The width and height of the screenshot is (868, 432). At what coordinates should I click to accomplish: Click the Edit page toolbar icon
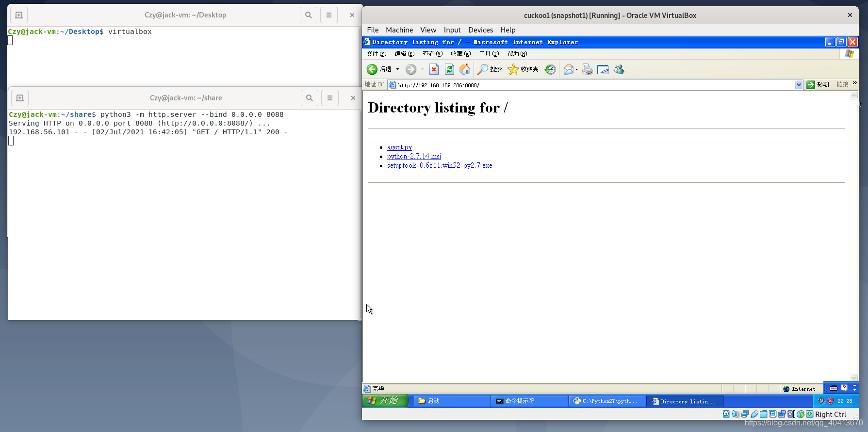(603, 69)
